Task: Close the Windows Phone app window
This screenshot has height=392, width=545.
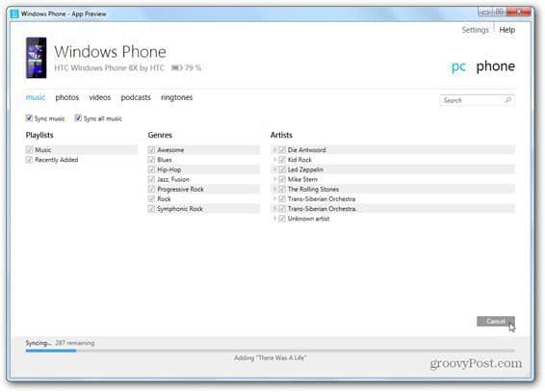Action: pyautogui.click(x=519, y=13)
